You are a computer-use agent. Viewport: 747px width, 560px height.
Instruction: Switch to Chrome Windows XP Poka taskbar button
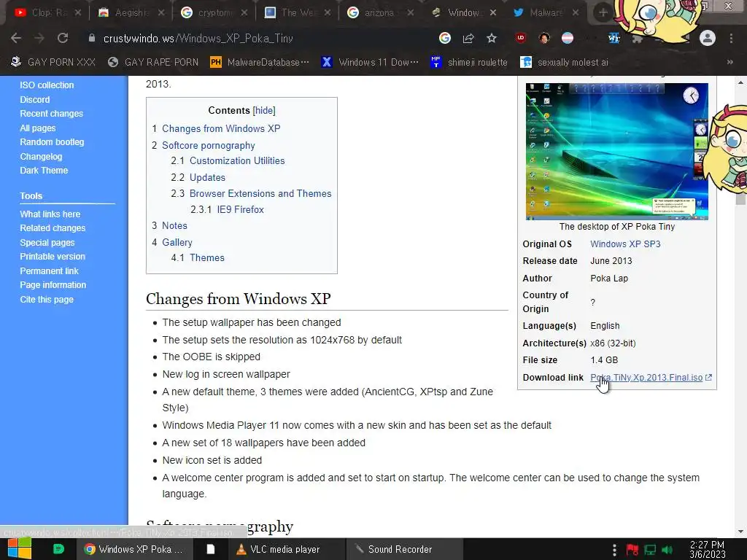[x=134, y=549]
